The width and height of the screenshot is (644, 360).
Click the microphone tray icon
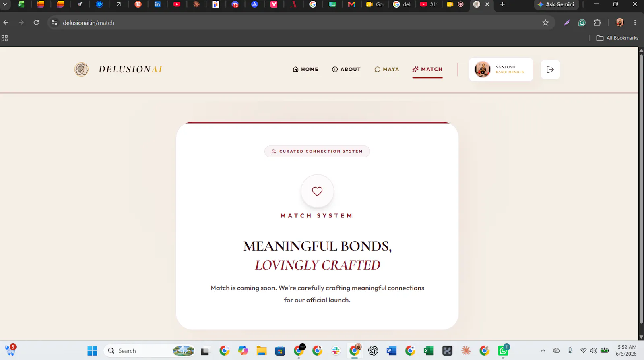click(x=570, y=351)
